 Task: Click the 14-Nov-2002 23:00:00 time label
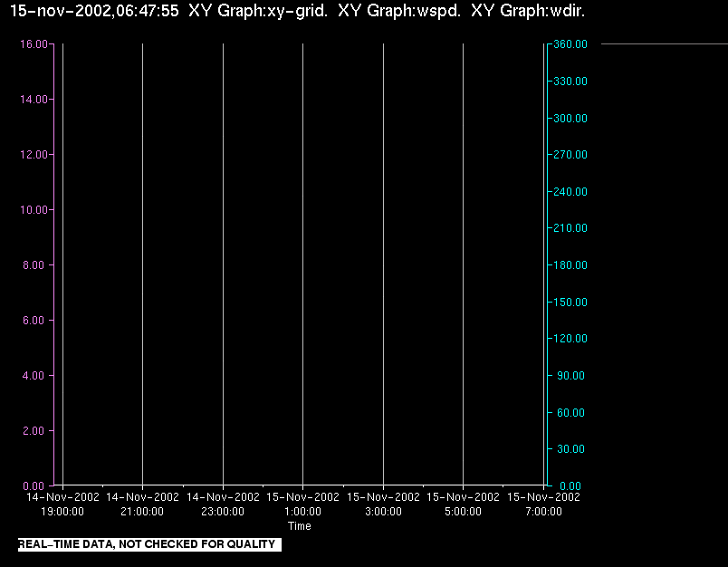(x=223, y=505)
